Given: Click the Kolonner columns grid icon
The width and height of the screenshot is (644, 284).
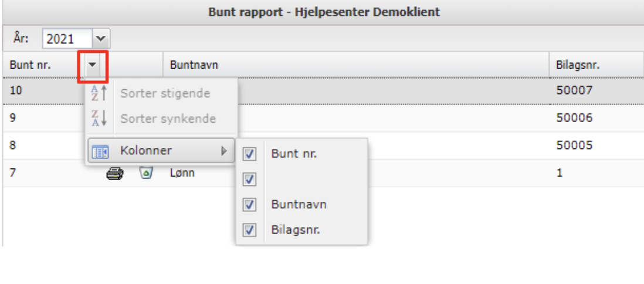Looking at the screenshot, I should [98, 151].
